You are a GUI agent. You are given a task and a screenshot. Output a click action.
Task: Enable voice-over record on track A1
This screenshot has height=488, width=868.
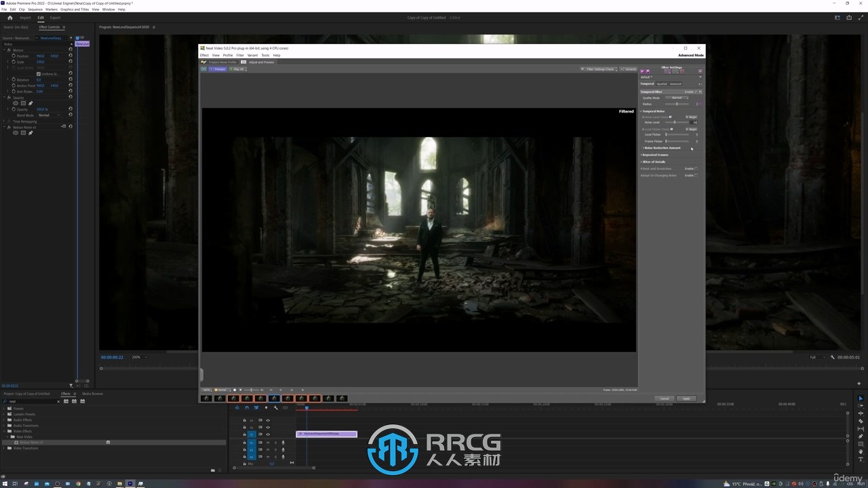[x=283, y=443]
